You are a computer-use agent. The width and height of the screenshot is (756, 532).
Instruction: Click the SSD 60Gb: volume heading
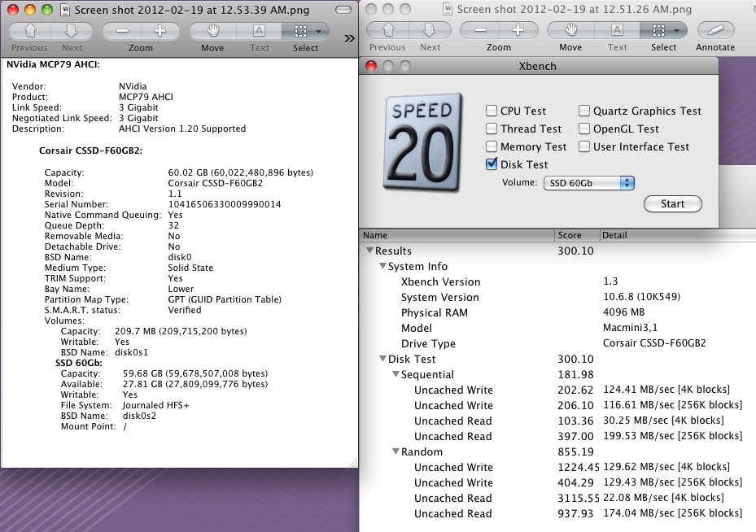79,363
